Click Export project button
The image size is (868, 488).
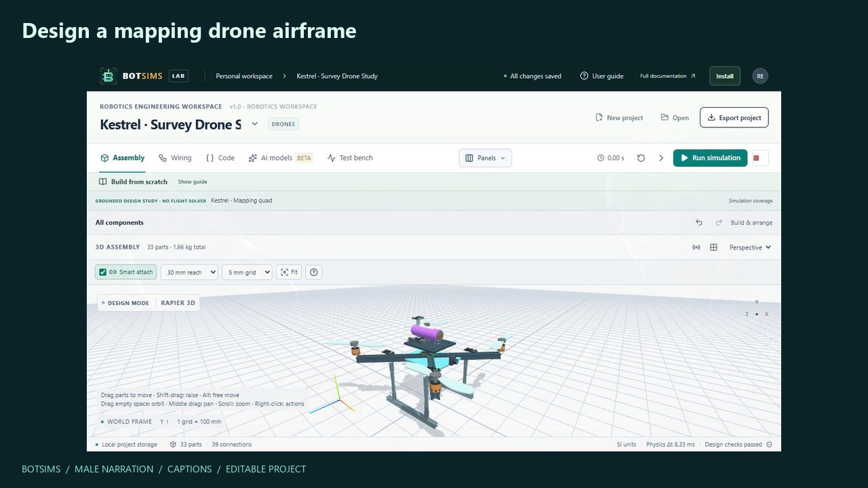pyautogui.click(x=734, y=117)
